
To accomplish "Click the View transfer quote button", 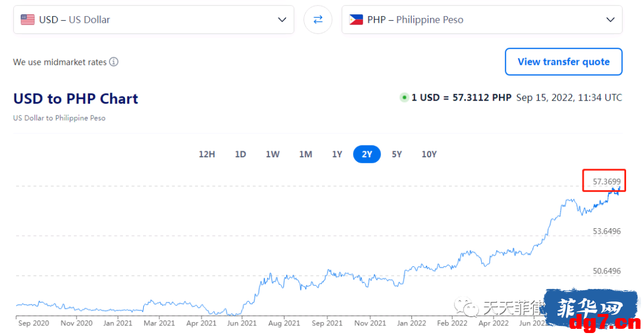I will (x=563, y=61).
